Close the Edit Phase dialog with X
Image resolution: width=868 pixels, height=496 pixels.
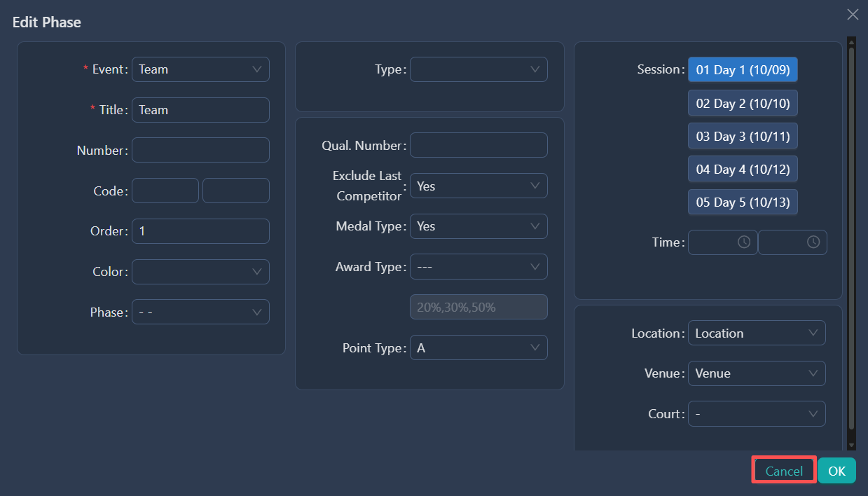pos(853,15)
